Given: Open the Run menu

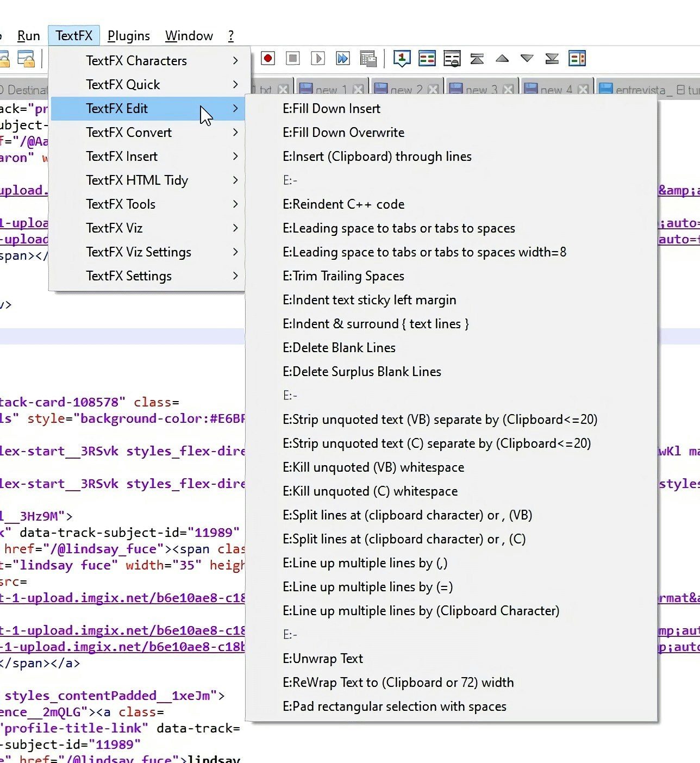Looking at the screenshot, I should [x=29, y=36].
